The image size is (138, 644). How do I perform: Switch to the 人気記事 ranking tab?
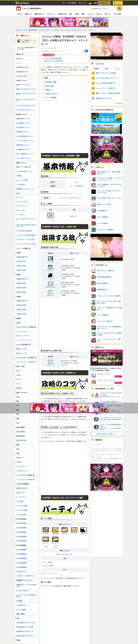pos(96,68)
